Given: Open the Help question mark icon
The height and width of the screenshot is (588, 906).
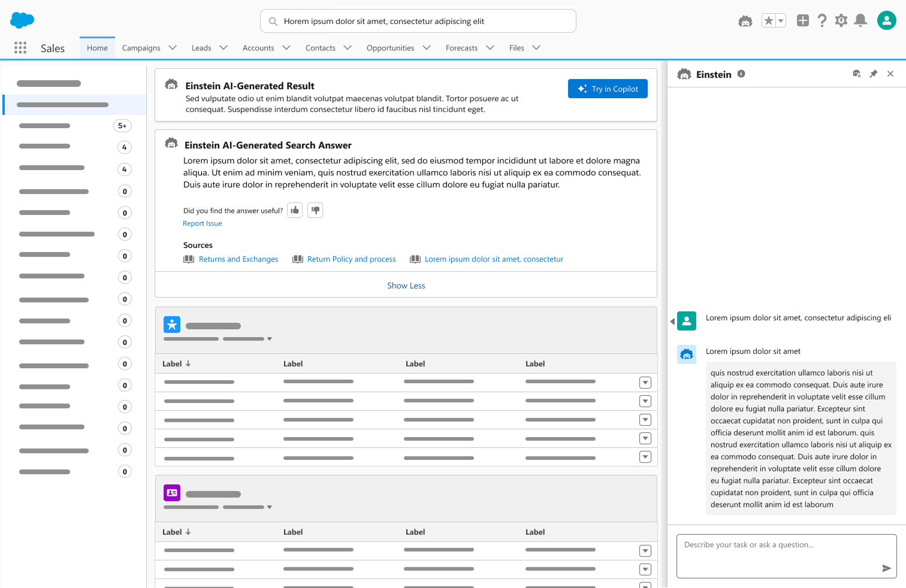Looking at the screenshot, I should [x=822, y=21].
